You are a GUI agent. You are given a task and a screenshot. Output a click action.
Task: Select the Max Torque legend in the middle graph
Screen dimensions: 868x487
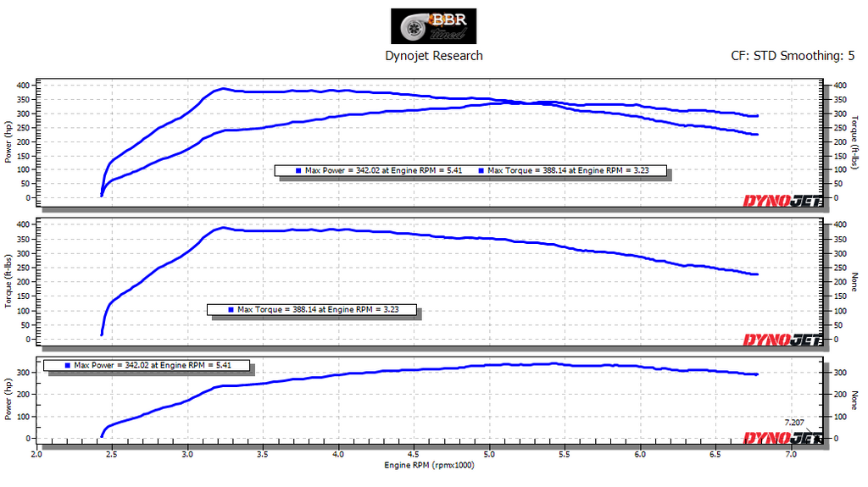314,310
